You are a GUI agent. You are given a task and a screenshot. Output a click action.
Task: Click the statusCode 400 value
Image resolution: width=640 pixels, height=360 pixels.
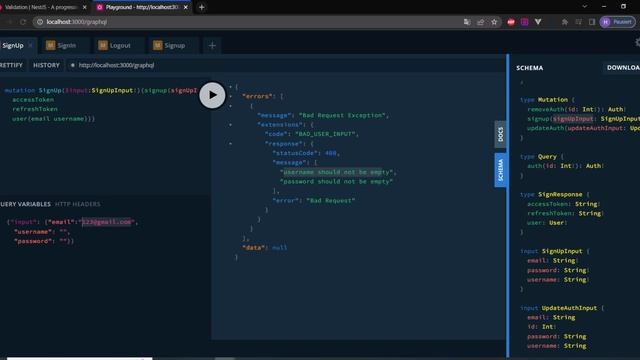[331, 153]
